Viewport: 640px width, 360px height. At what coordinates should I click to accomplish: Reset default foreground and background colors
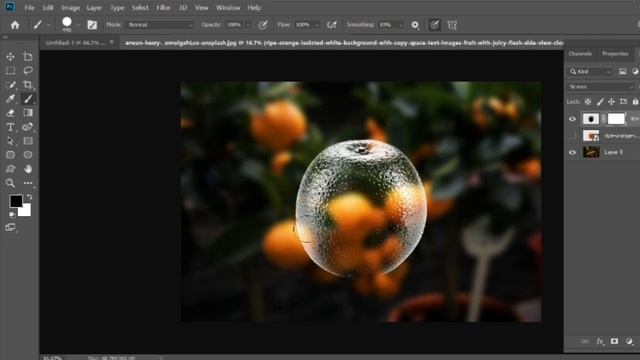[12, 214]
